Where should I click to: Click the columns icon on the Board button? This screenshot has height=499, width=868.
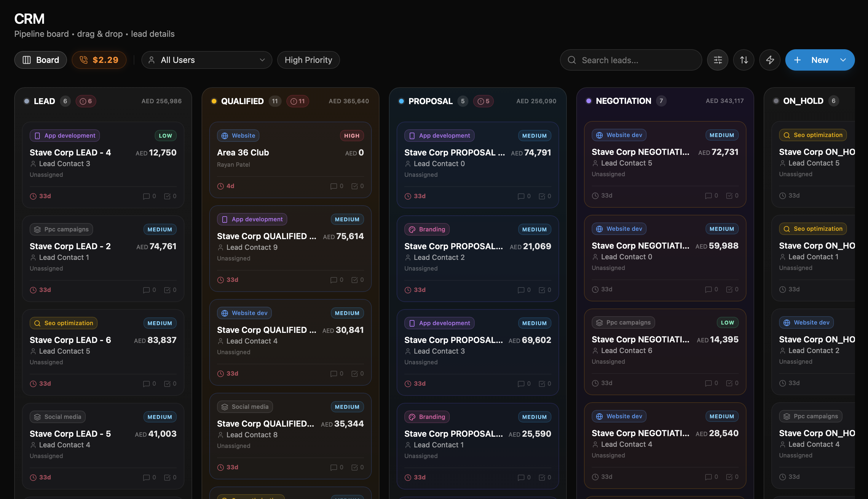(26, 60)
